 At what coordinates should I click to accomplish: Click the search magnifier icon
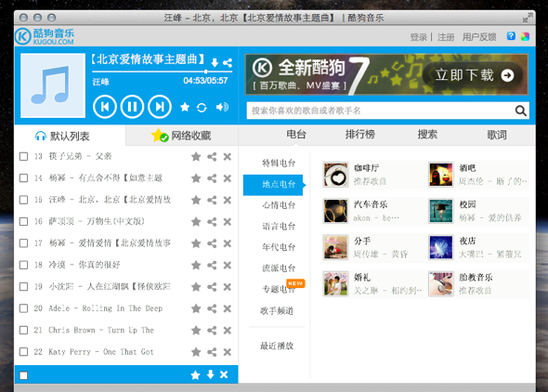(x=520, y=111)
